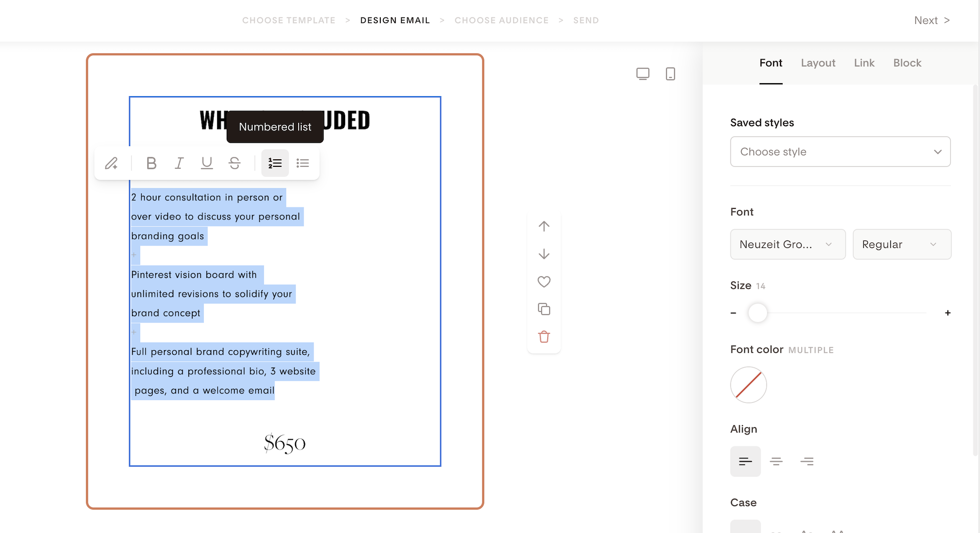
Task: Switch to mobile preview
Action: tap(670, 74)
